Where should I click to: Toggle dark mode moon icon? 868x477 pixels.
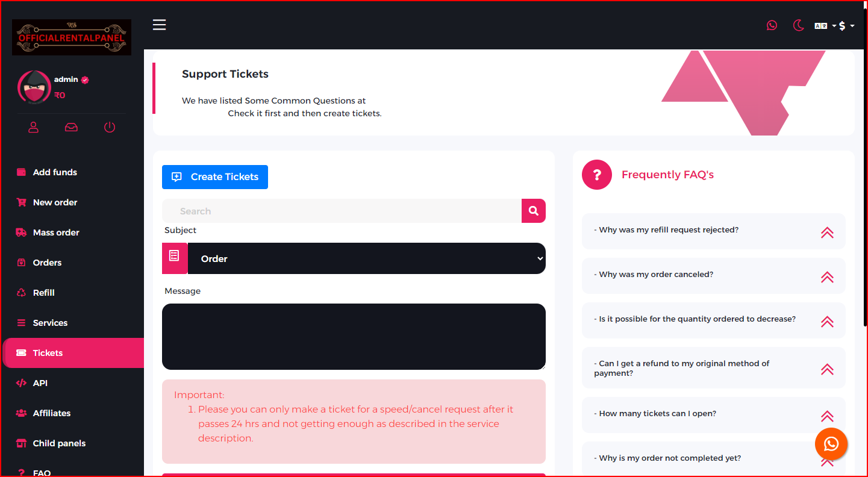click(x=799, y=25)
